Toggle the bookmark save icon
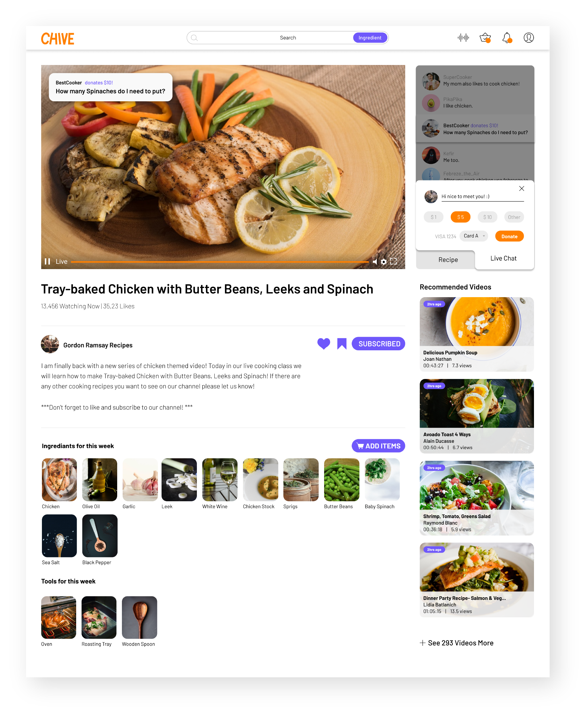The image size is (588, 716). pyautogui.click(x=342, y=344)
